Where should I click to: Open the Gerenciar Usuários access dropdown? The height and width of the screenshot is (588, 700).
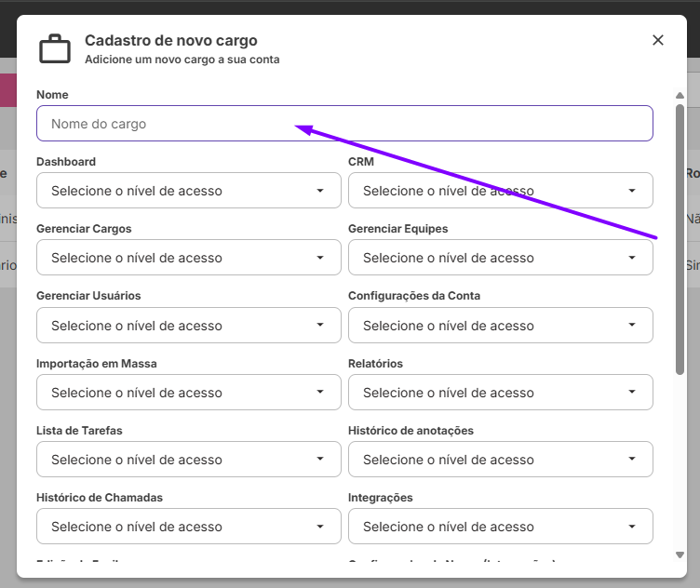click(189, 326)
